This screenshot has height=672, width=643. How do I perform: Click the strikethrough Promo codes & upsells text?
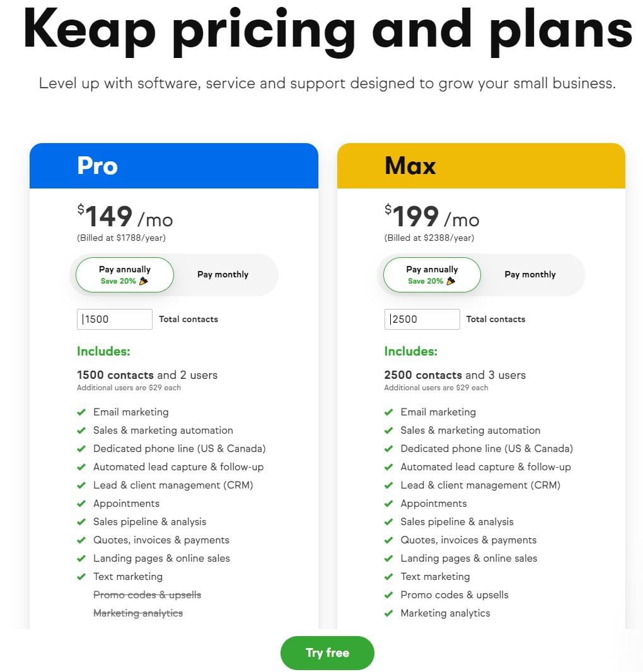[x=147, y=595]
